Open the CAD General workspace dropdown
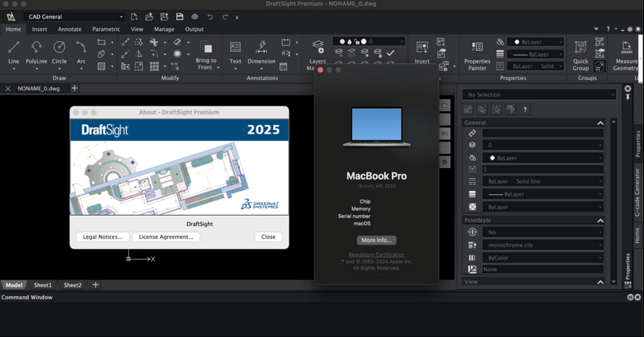644x337 pixels. click(75, 17)
